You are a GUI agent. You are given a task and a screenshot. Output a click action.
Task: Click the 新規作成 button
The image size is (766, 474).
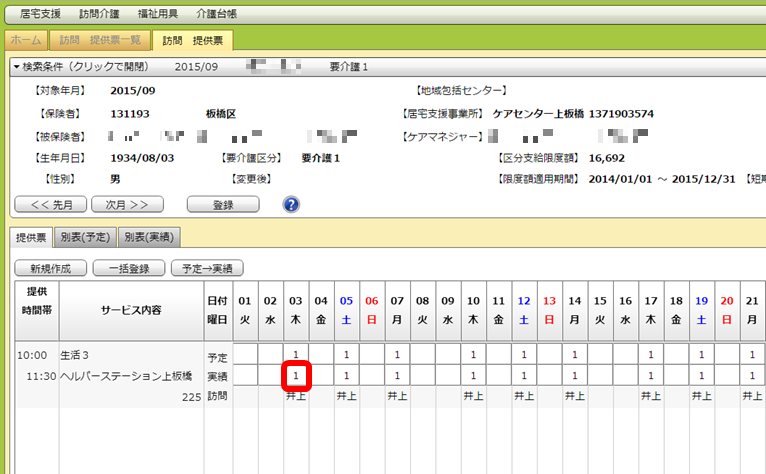tap(49, 268)
